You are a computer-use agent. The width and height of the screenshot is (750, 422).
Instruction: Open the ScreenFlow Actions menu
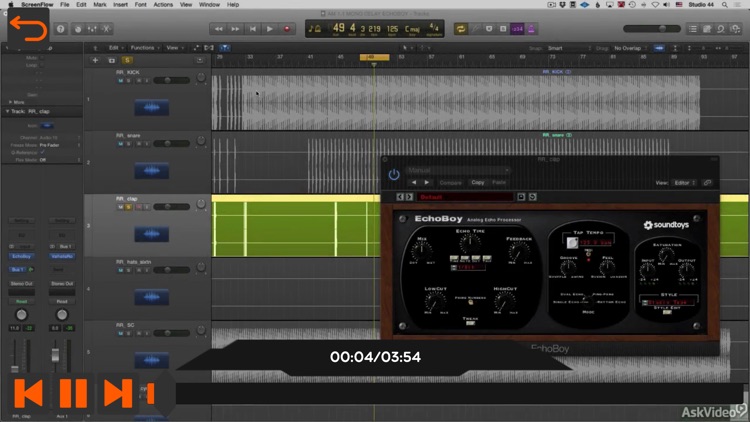point(163,4)
